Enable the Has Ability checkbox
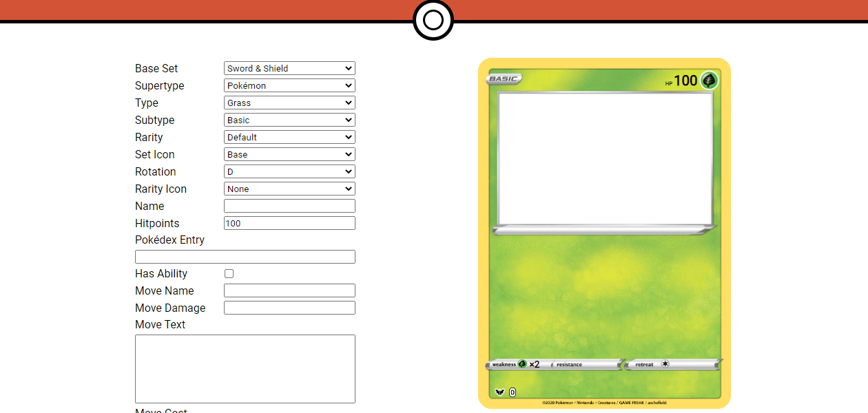 (x=229, y=273)
